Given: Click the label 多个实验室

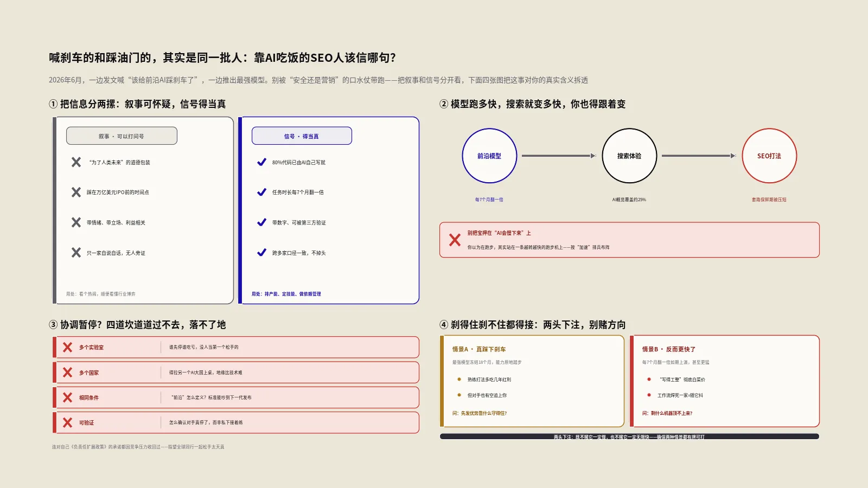Looking at the screenshot, I should (91, 348).
